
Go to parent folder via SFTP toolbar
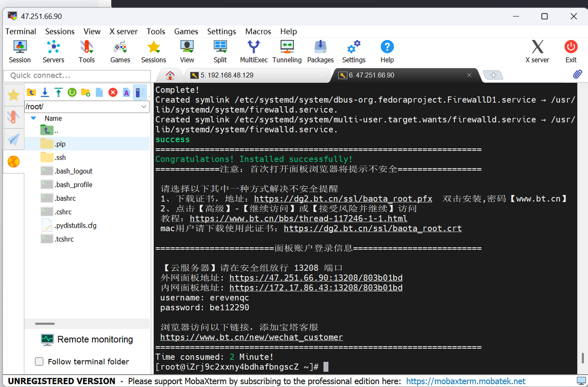pyautogui.click(x=31, y=92)
